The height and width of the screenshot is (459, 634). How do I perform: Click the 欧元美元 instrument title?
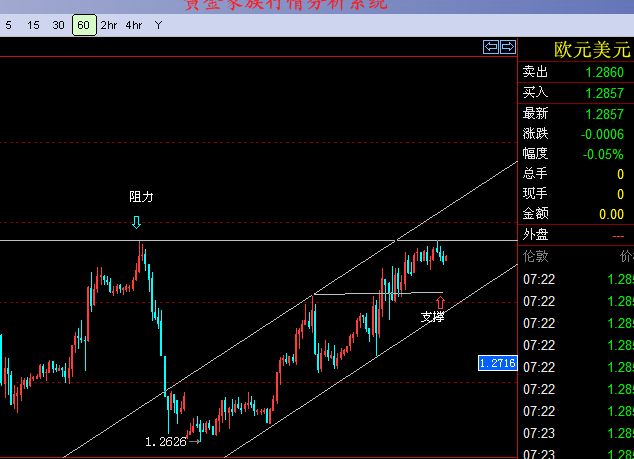pyautogui.click(x=592, y=50)
